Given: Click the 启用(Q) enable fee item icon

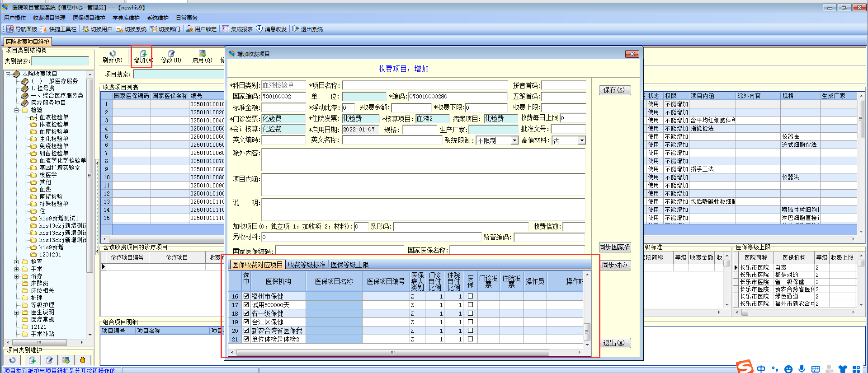Looking at the screenshot, I should pos(202,53).
